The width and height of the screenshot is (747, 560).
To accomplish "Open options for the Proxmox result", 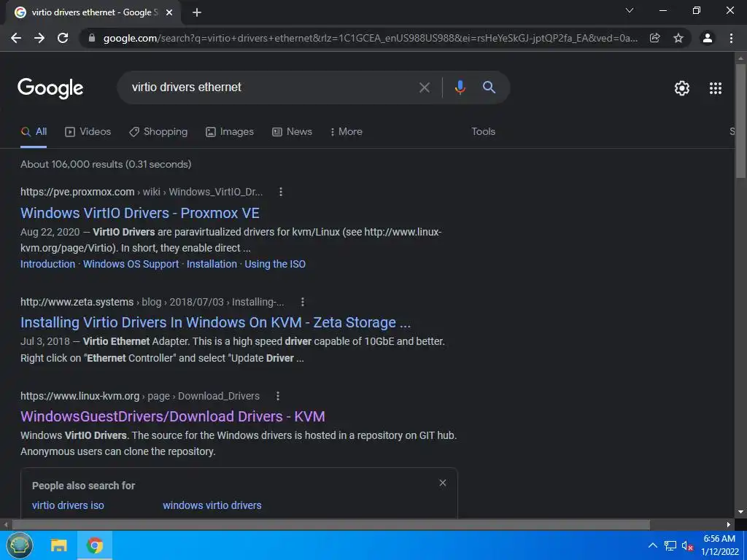I will (x=281, y=192).
